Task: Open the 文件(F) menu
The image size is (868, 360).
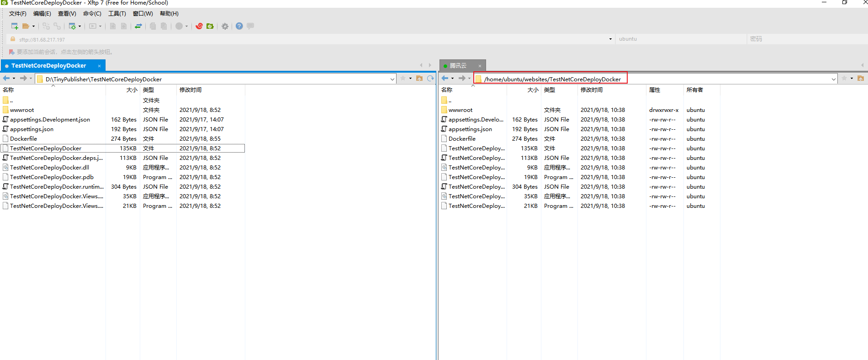Action: click(x=18, y=14)
